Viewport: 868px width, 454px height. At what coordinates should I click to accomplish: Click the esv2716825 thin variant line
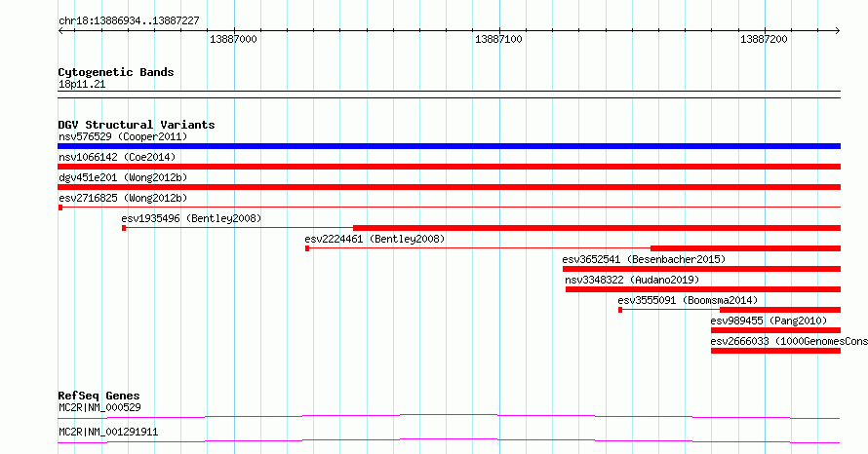coord(452,208)
